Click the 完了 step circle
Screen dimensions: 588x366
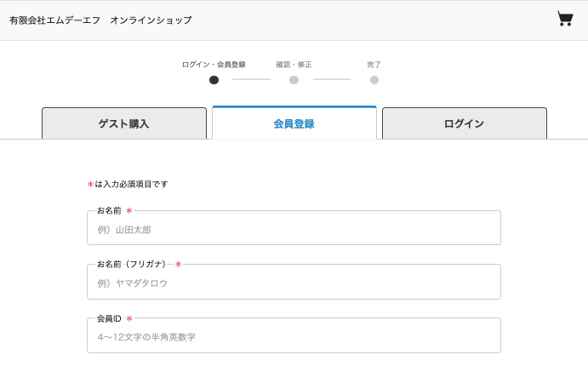point(374,80)
